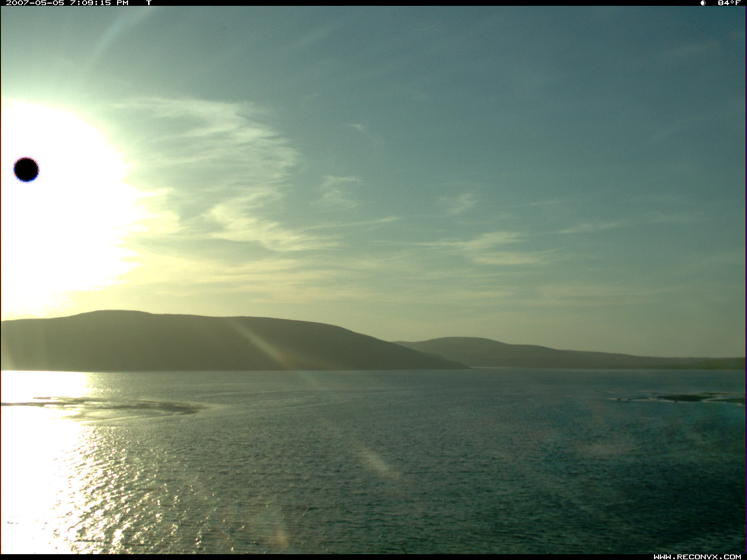This screenshot has height=560, width=747.
Task: Click the black sun spot artifact
Action: click(26, 170)
